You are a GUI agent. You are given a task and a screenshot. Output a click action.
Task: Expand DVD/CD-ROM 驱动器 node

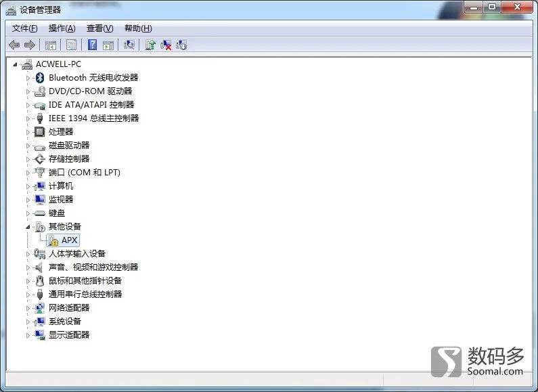click(x=28, y=91)
